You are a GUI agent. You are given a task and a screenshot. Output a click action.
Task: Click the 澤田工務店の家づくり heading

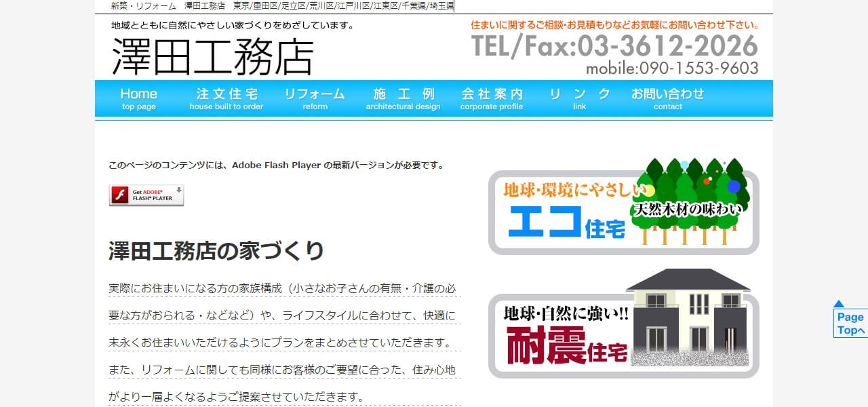(x=216, y=250)
